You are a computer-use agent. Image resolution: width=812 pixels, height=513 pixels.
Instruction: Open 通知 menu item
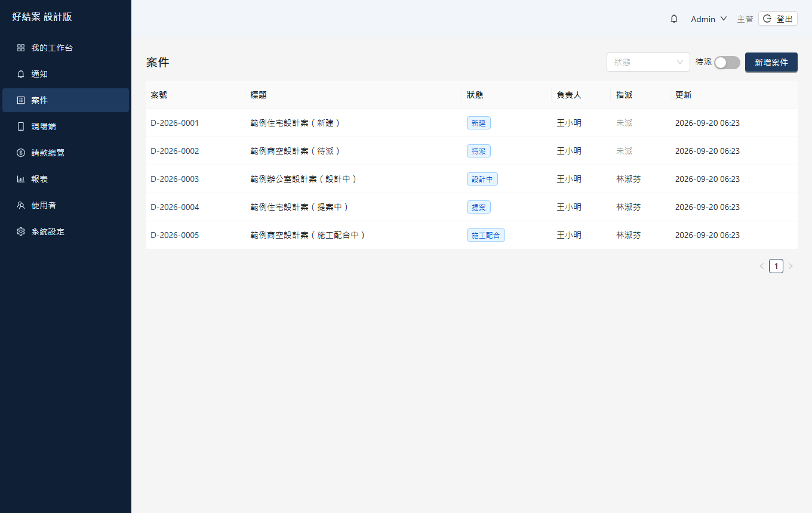(66, 74)
